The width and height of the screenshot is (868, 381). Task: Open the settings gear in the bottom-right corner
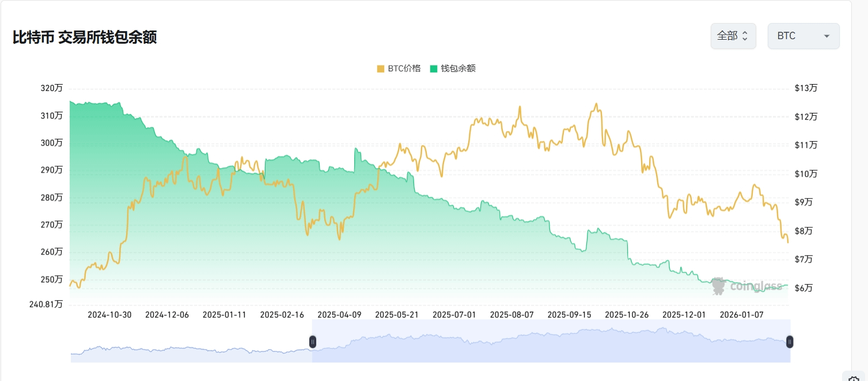(853, 377)
